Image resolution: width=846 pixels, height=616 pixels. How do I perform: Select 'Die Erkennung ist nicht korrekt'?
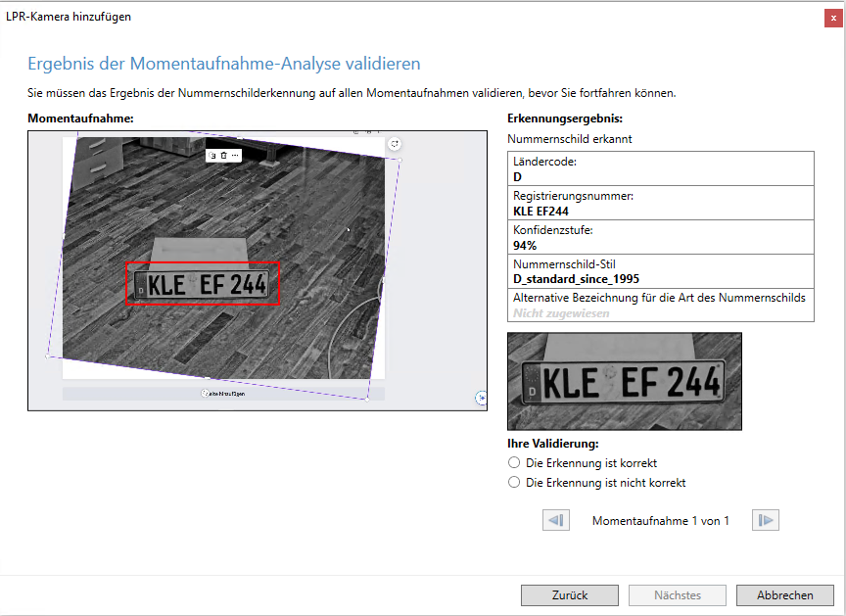click(514, 483)
